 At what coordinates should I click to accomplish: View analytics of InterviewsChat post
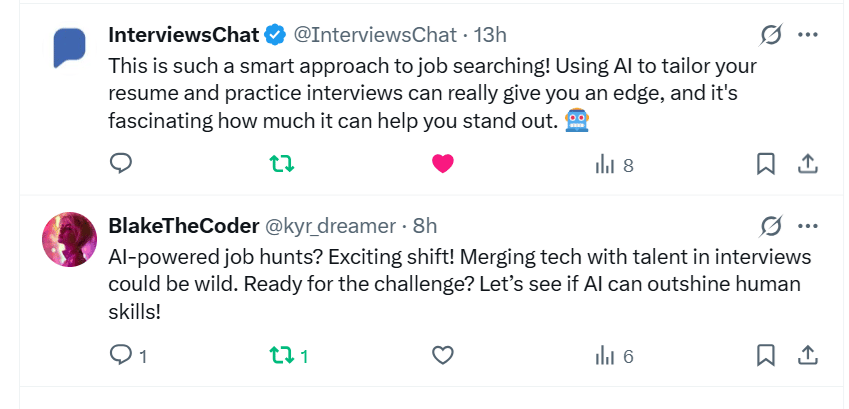[x=614, y=165]
